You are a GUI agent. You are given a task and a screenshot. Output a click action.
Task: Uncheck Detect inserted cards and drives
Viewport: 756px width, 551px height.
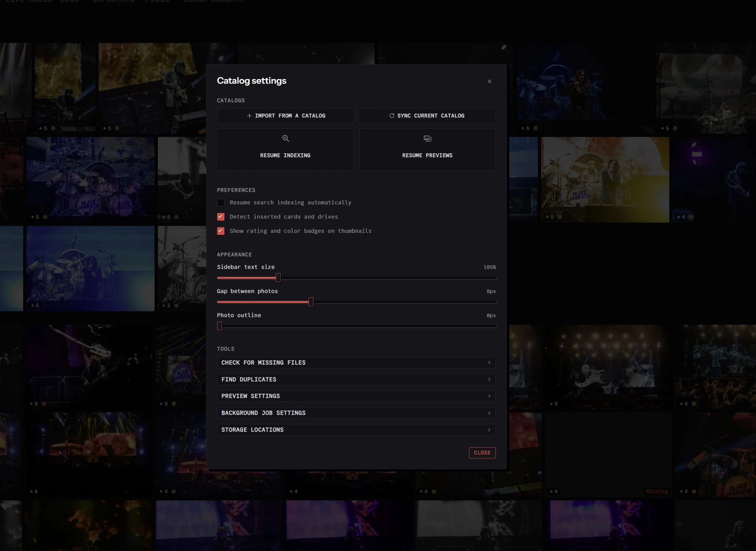221,217
